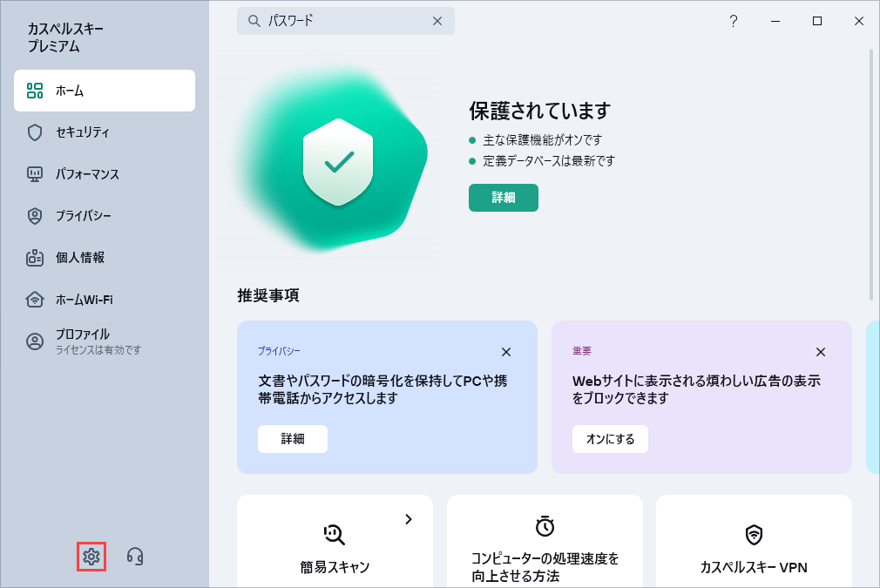Image resolution: width=880 pixels, height=588 pixels.
Task: Click the password encryption recommendation text
Action: [382, 389]
